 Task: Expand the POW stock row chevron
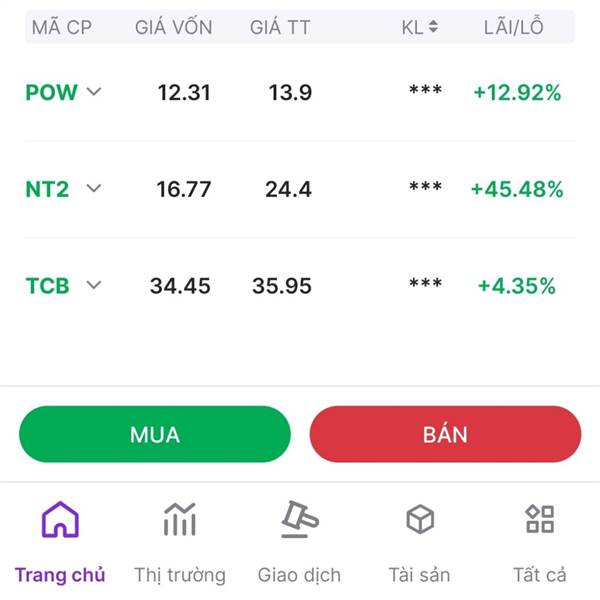(x=94, y=92)
